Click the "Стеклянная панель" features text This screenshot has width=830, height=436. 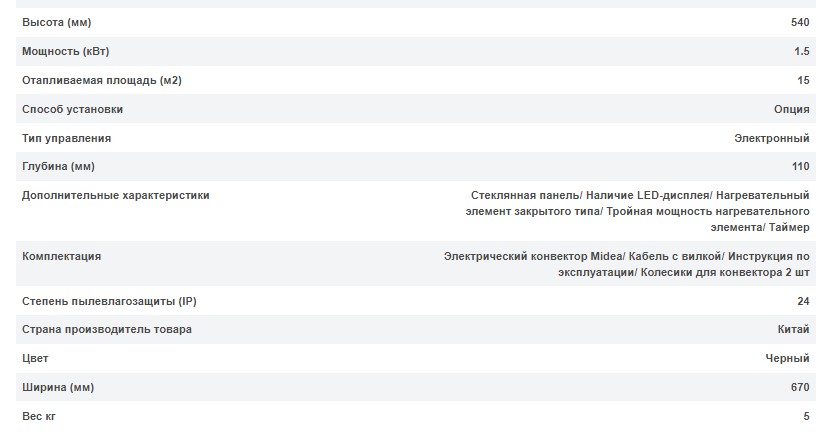[524, 196]
